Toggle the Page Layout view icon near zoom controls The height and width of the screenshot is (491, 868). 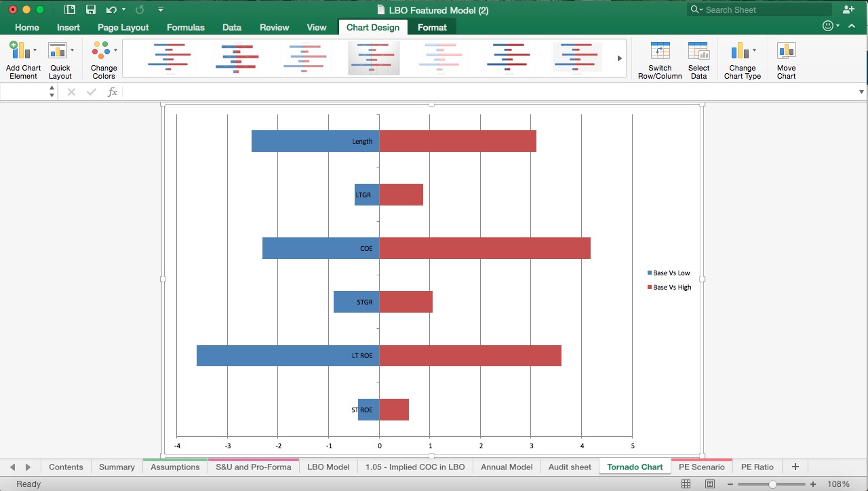point(709,483)
